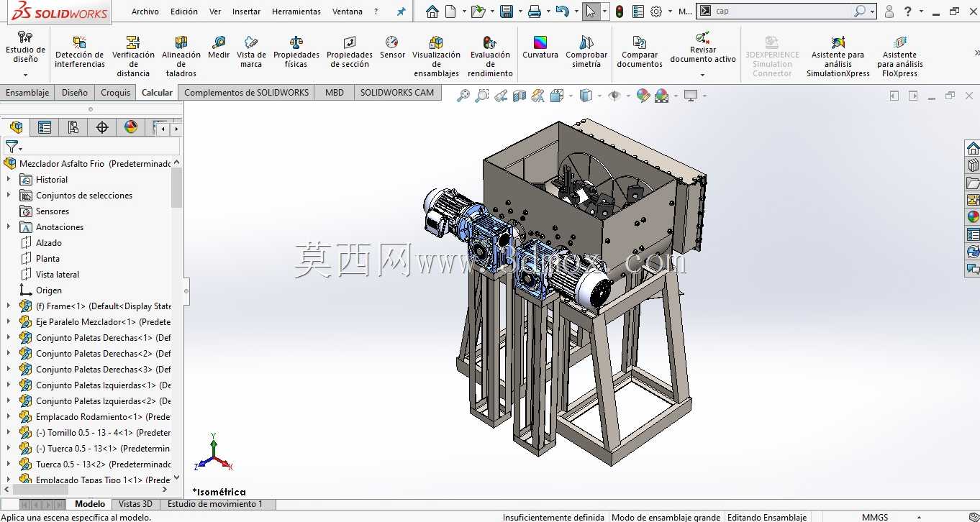Expand the Anotaciones tree node
The width and height of the screenshot is (980, 522).
[9, 227]
